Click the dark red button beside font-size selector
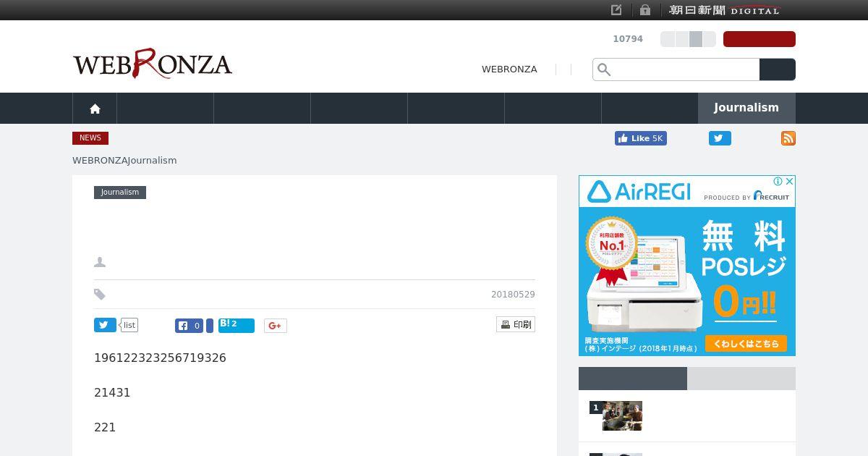The width and height of the screenshot is (868, 456). click(759, 39)
